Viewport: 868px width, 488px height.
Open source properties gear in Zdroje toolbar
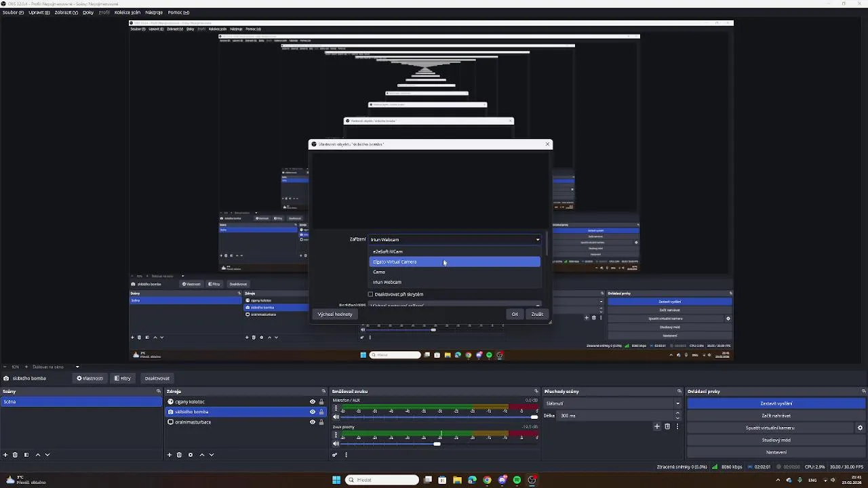pyautogui.click(x=191, y=455)
